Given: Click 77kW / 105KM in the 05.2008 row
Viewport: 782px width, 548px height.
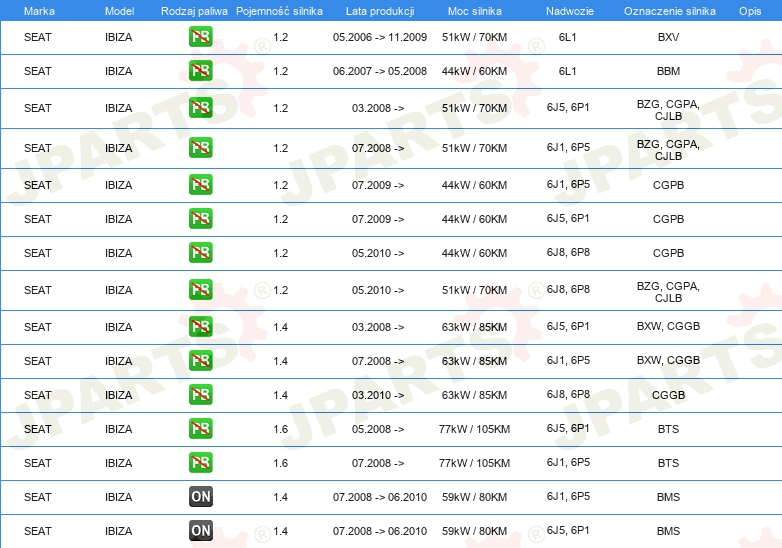Looking at the screenshot, I should pyautogui.click(x=474, y=429).
